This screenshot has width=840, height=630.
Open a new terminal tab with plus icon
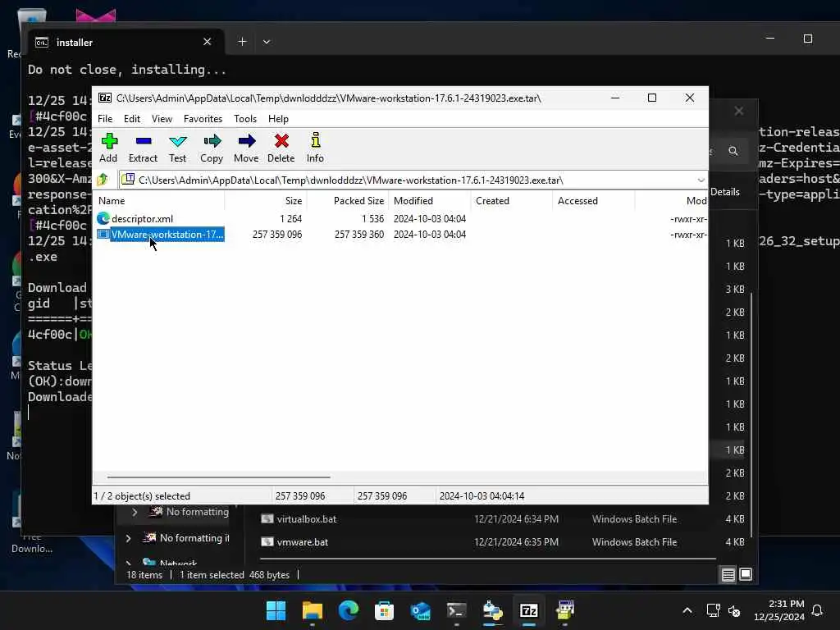242,42
